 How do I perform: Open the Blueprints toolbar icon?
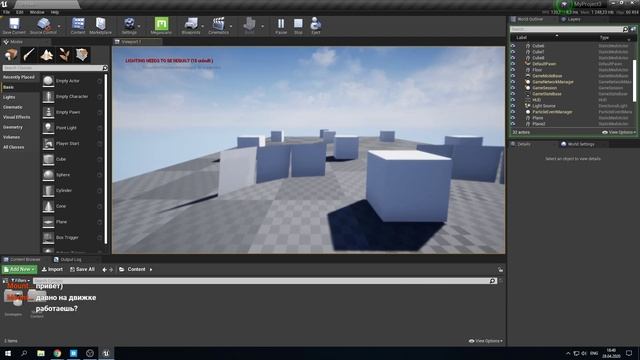point(191,26)
